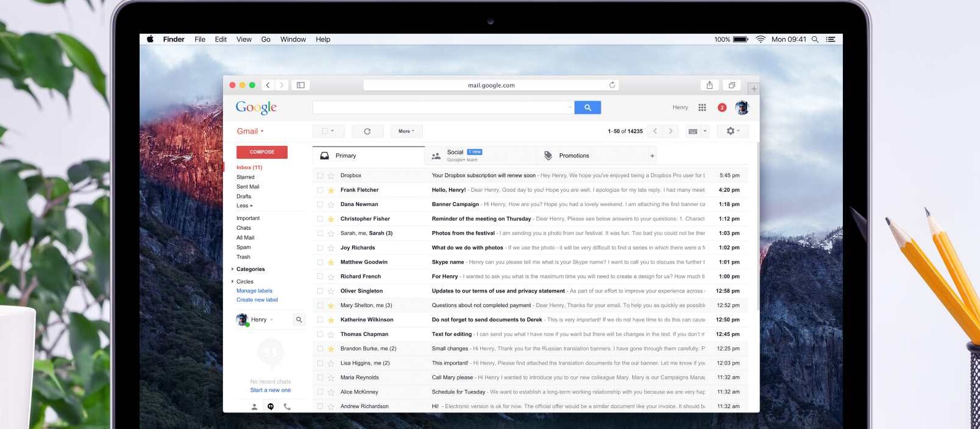Image resolution: width=980 pixels, height=429 pixels.
Task: Open the View menu
Action: 244,39
